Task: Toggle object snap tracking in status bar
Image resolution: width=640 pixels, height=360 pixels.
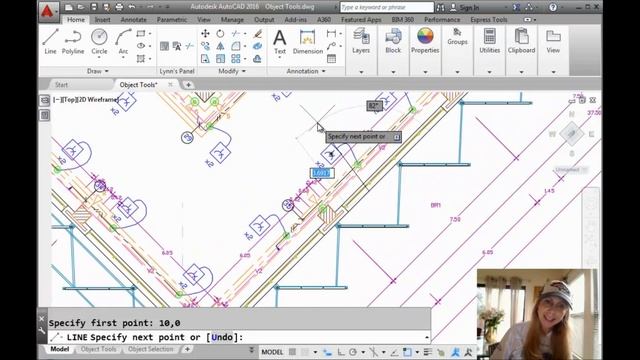Action: click(394, 352)
